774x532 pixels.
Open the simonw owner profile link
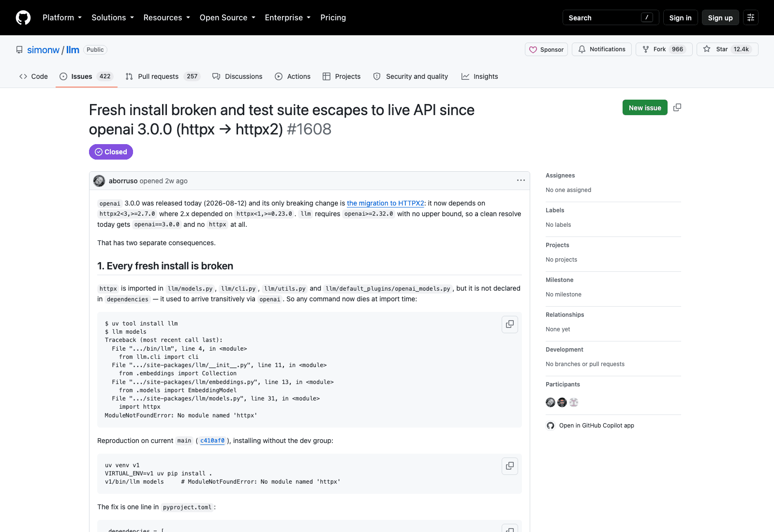tap(43, 50)
